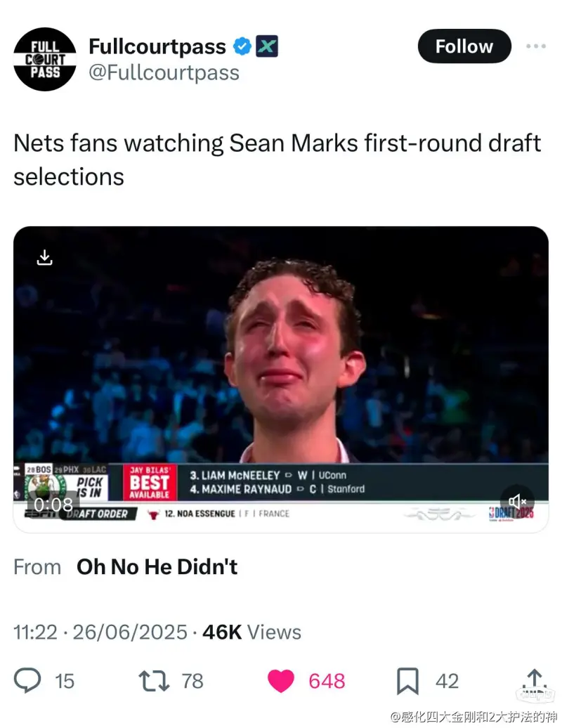The height and width of the screenshot is (728, 562).
Task: Click the green affiliate badge beside the name
Action: 267,47
